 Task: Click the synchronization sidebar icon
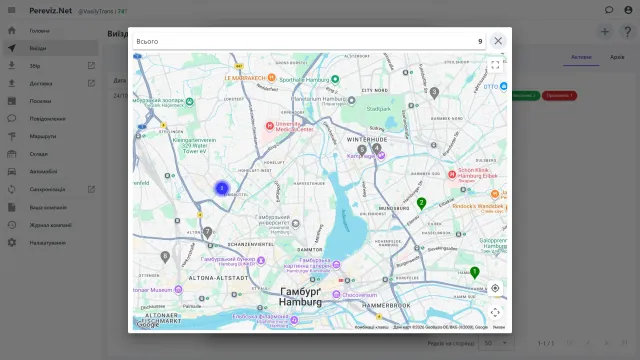pyautogui.click(x=12, y=189)
